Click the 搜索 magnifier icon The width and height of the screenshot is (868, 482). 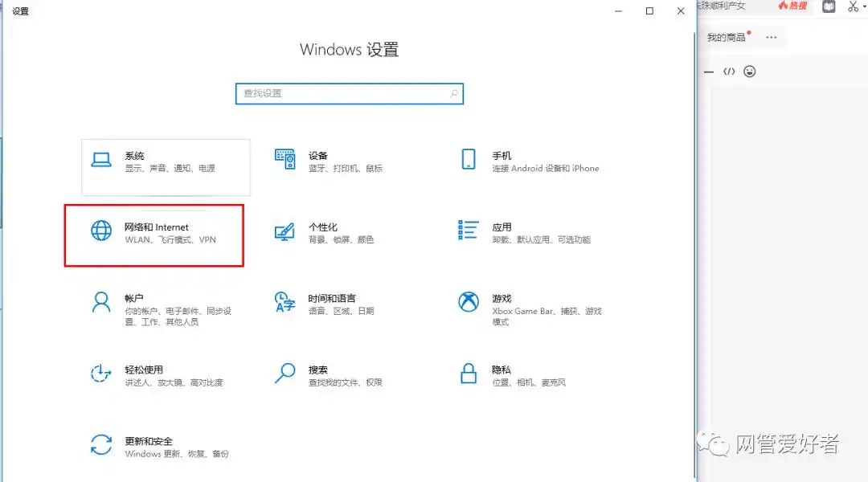coord(285,372)
